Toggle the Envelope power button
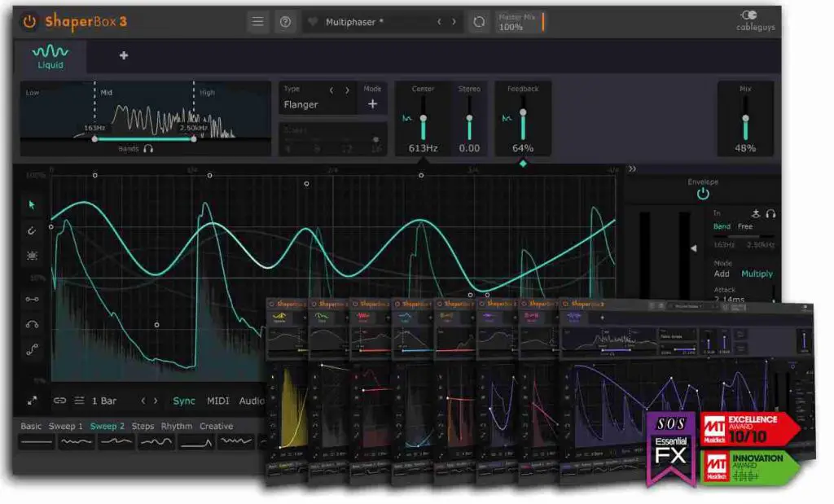The height and width of the screenshot is (504, 834). 703,194
